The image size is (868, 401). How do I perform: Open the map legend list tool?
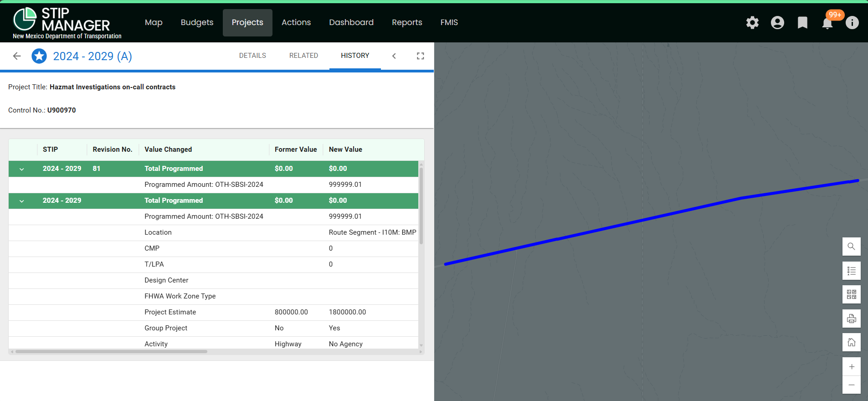point(851,271)
